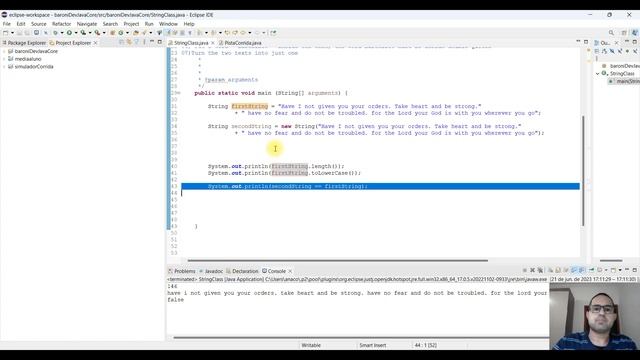Expand the simuladorCorrida project node
The height and width of the screenshot is (360, 640).
click(x=4, y=67)
